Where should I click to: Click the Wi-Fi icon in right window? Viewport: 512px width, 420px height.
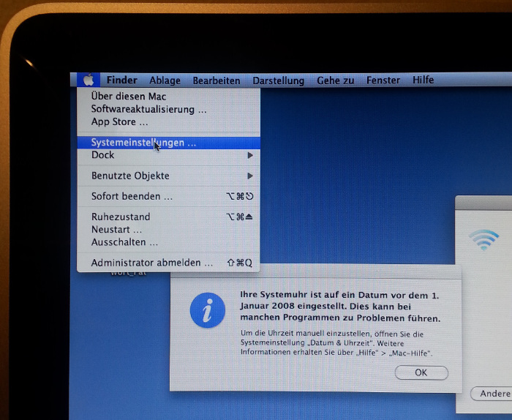(x=484, y=240)
